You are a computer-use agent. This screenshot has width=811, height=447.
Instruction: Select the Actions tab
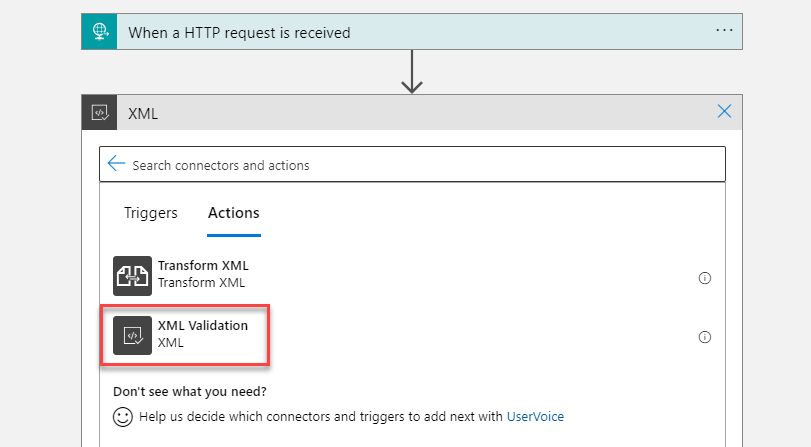coord(234,213)
